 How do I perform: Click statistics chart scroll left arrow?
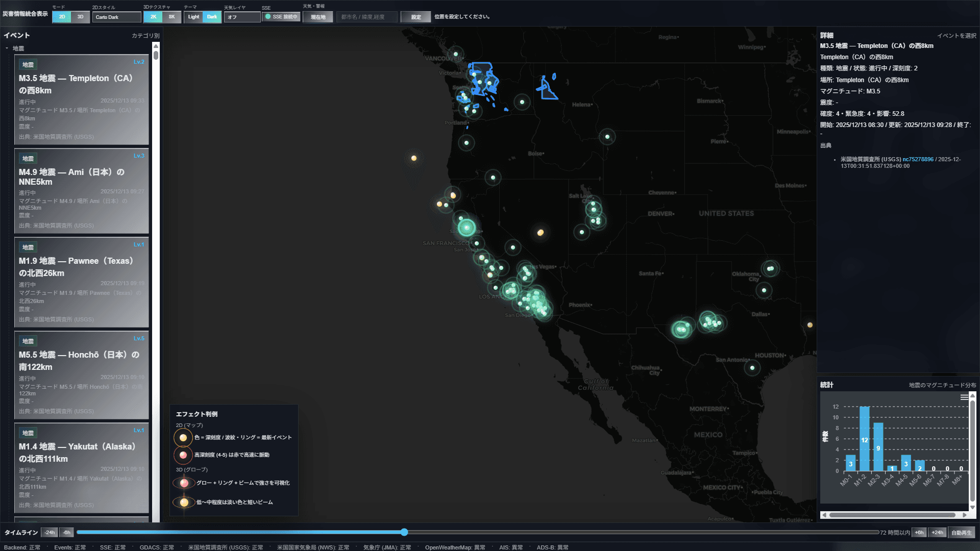824,515
